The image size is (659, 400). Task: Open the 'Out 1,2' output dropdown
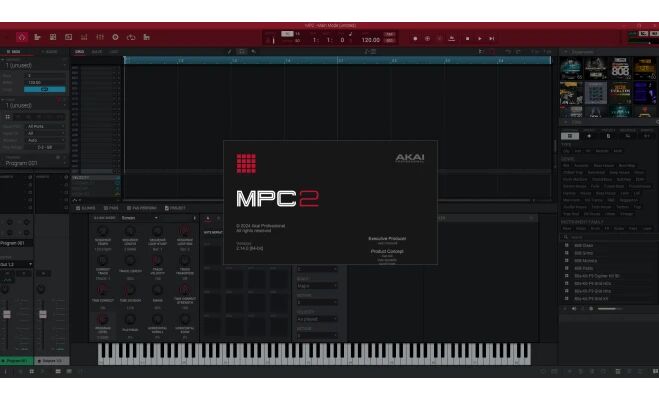[16, 264]
